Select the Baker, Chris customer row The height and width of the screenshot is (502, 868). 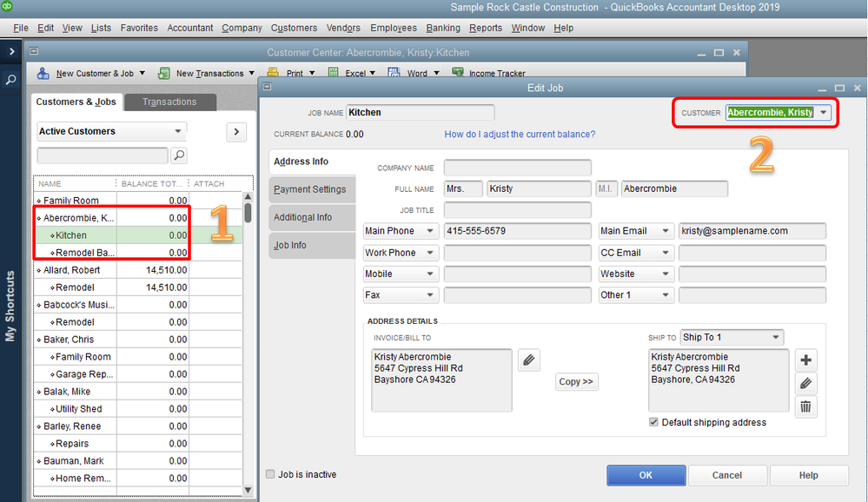coord(137,340)
